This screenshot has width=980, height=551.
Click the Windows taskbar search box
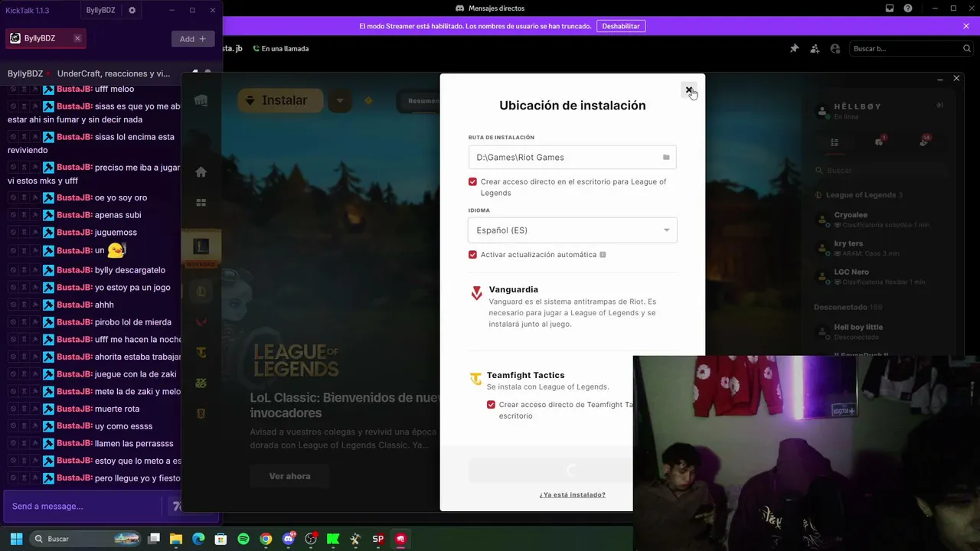coord(86,539)
